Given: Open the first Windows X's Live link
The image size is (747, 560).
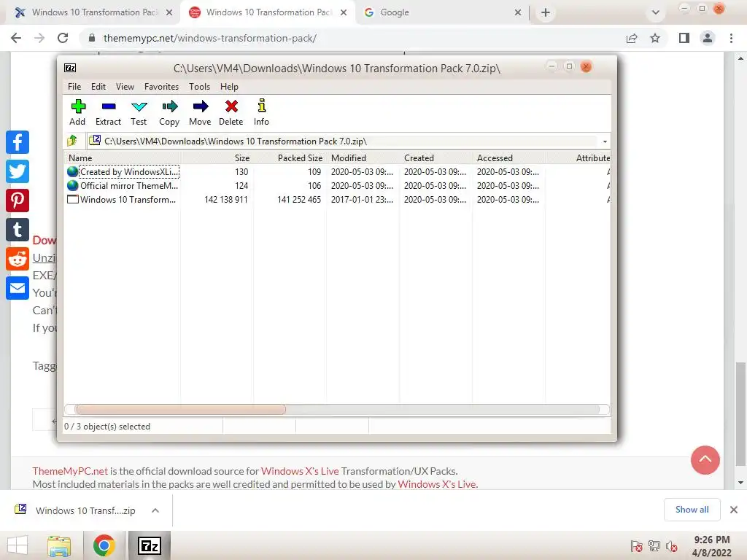Looking at the screenshot, I should tap(300, 471).
